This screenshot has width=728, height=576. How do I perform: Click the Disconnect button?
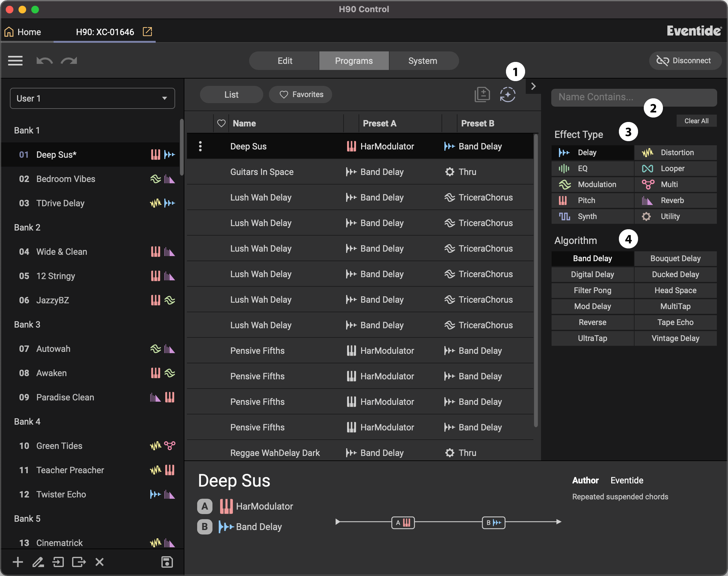(x=685, y=61)
